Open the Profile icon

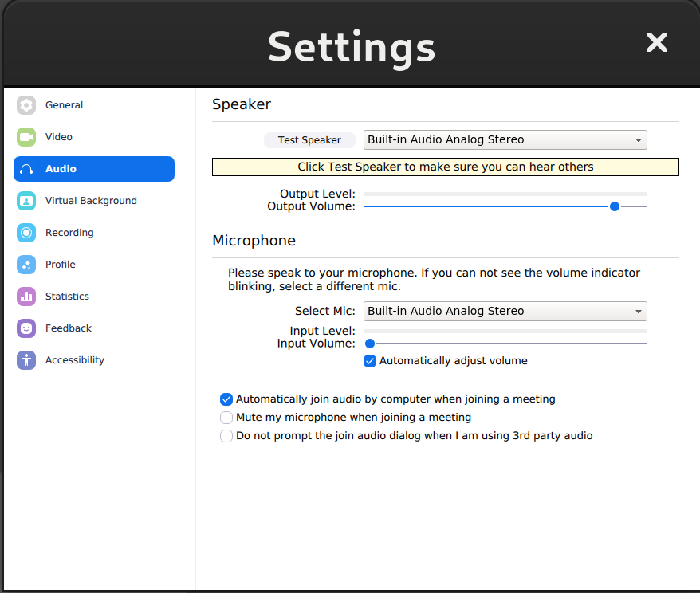pyautogui.click(x=26, y=265)
